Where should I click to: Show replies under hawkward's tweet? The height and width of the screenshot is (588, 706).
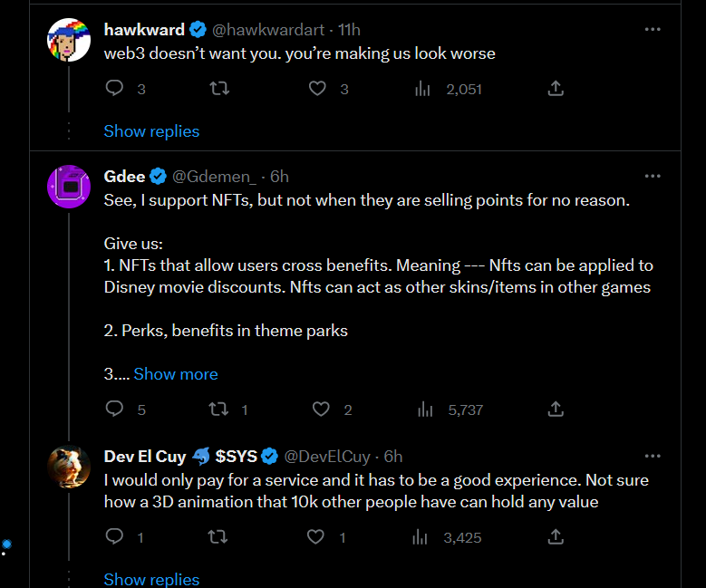coord(151,131)
